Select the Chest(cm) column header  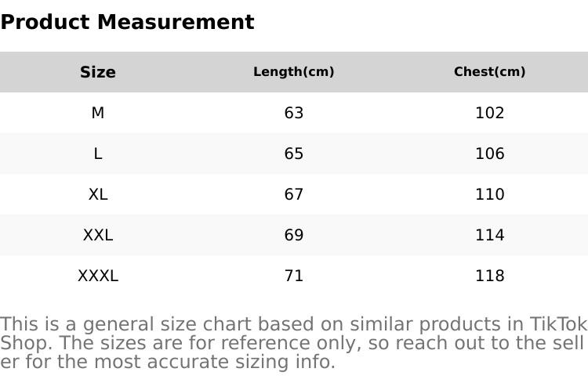pyautogui.click(x=489, y=71)
